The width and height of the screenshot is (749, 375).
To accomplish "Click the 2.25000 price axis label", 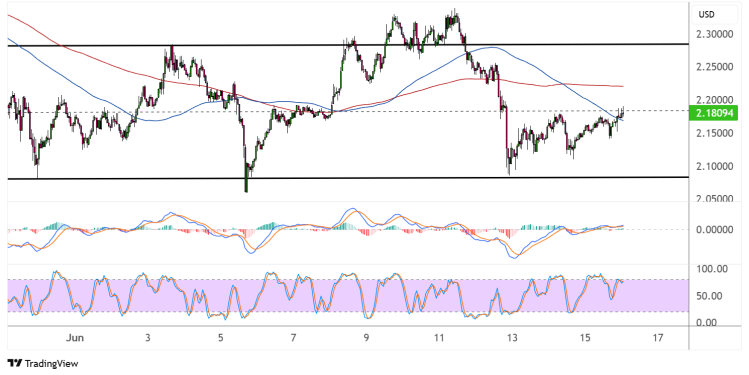I will (715, 67).
